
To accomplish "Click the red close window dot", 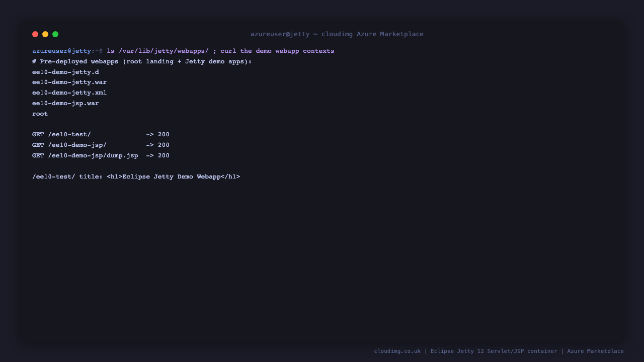I will pyautogui.click(x=35, y=34).
